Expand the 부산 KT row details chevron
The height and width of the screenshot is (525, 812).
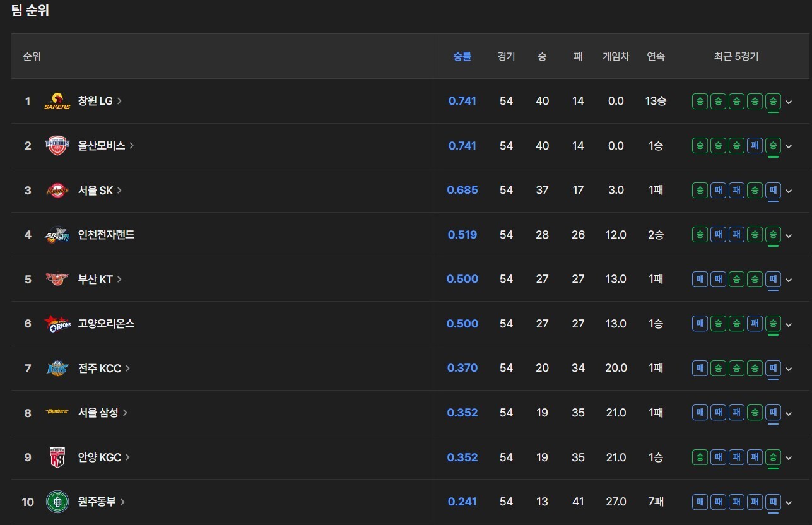point(789,280)
